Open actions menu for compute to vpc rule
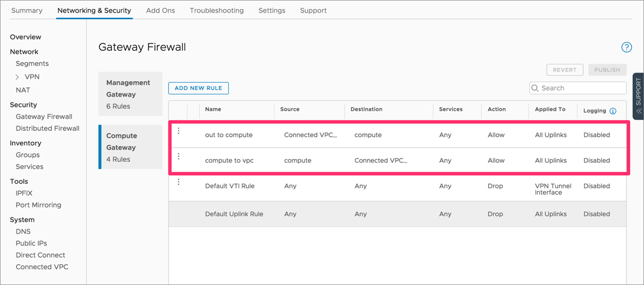This screenshot has width=644, height=285. coord(179,156)
